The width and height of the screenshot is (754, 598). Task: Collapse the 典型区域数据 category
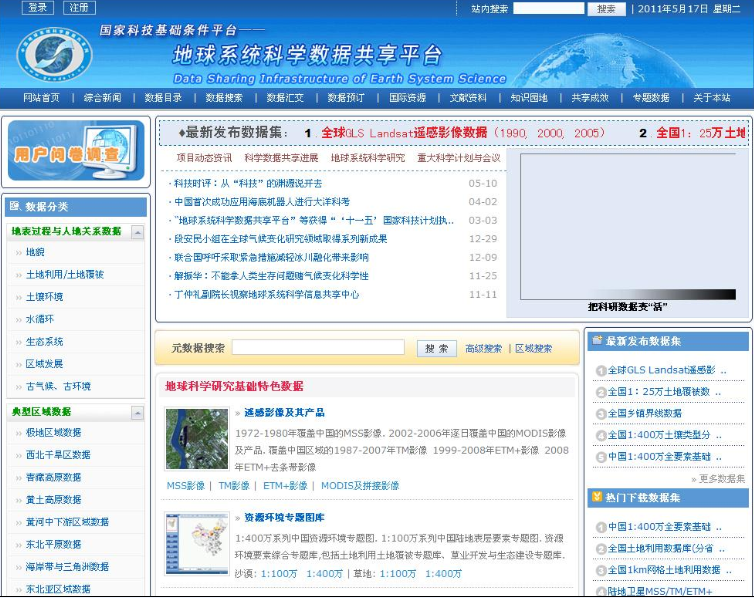137,412
